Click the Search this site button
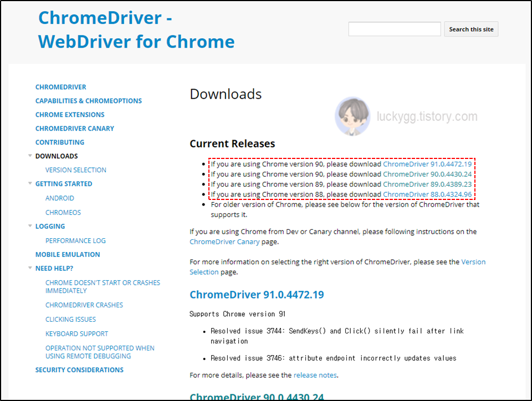 [x=471, y=29]
